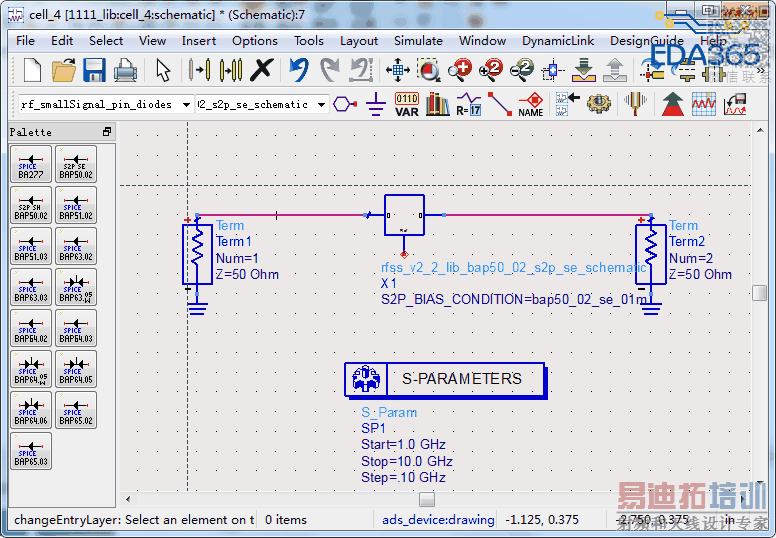This screenshot has width=776, height=538.
Task: Print the schematic via printer icon
Action: (x=125, y=70)
